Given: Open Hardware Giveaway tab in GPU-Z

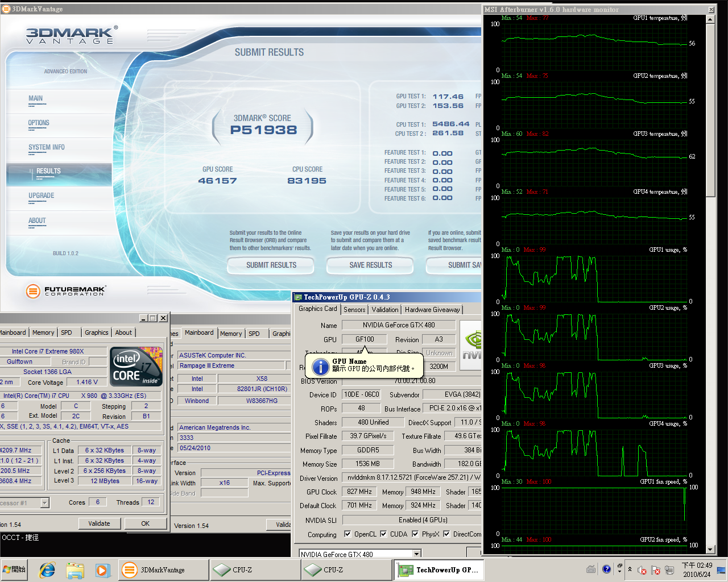Looking at the screenshot, I should [432, 310].
